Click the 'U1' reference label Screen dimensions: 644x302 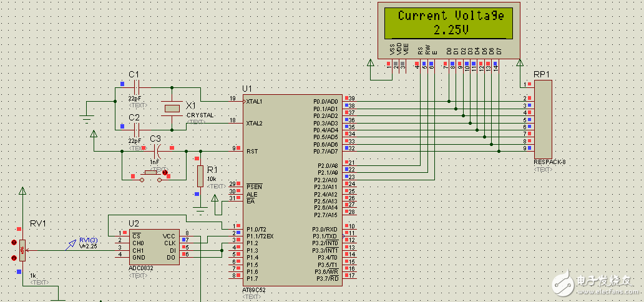tap(248, 89)
